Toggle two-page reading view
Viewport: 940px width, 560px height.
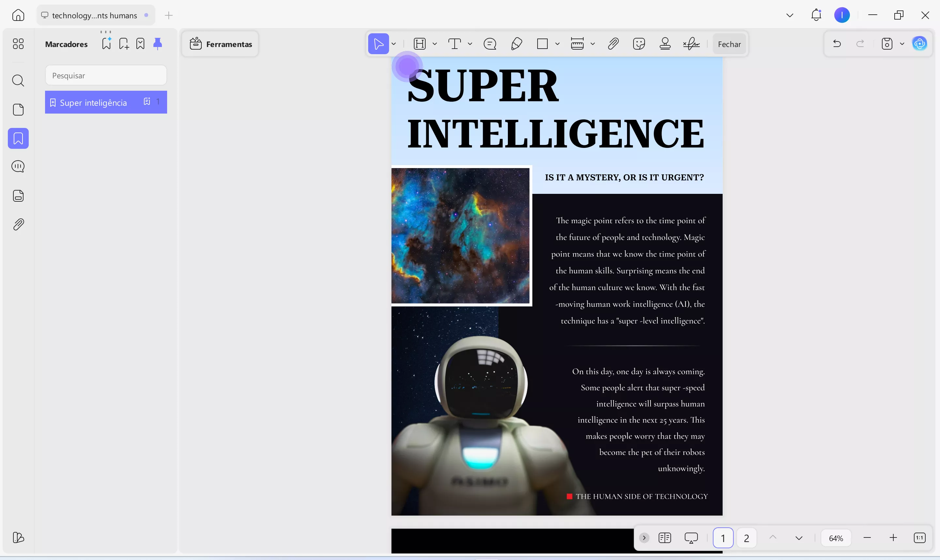[665, 538]
